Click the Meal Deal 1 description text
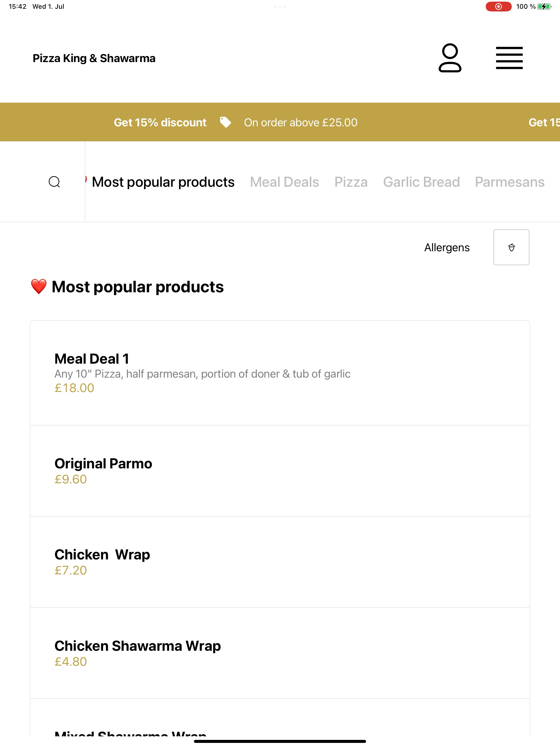This screenshot has width=560, height=747. (x=202, y=374)
